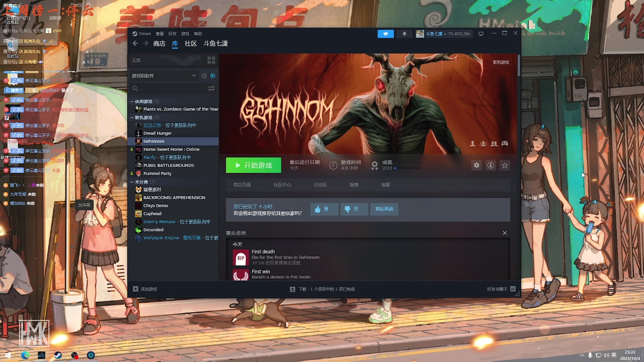Screen dimensions: 644x362
Task: Click the library search magnifier icon
Action: click(x=135, y=88)
